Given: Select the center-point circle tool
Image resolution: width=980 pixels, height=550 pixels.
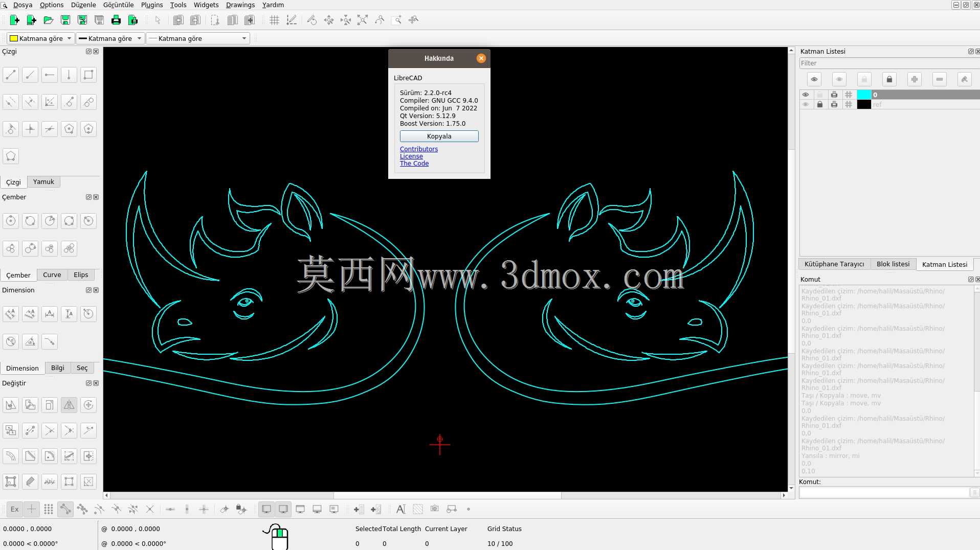Looking at the screenshot, I should 11,221.
